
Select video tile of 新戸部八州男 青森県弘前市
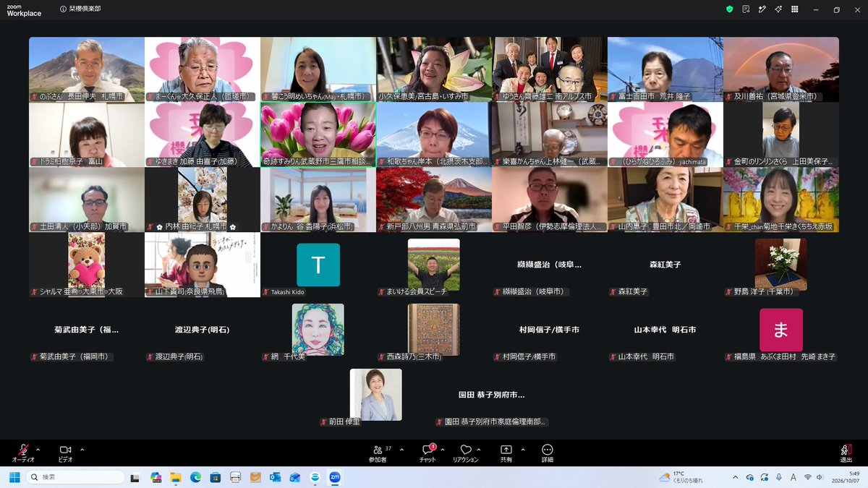click(x=434, y=200)
